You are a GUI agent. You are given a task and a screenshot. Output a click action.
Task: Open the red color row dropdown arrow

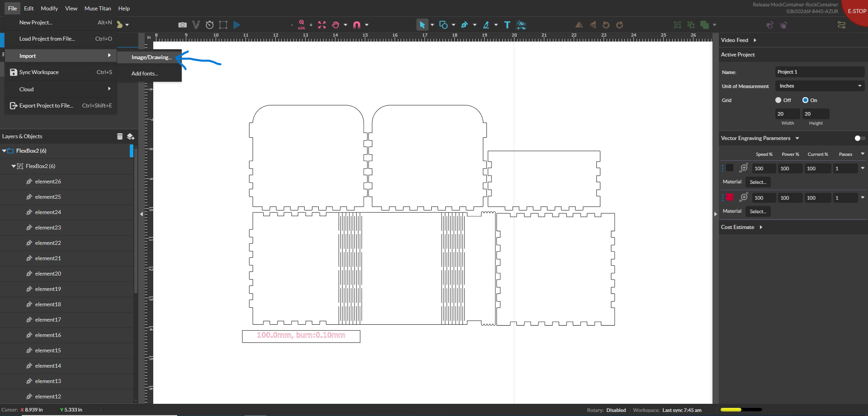point(863,197)
